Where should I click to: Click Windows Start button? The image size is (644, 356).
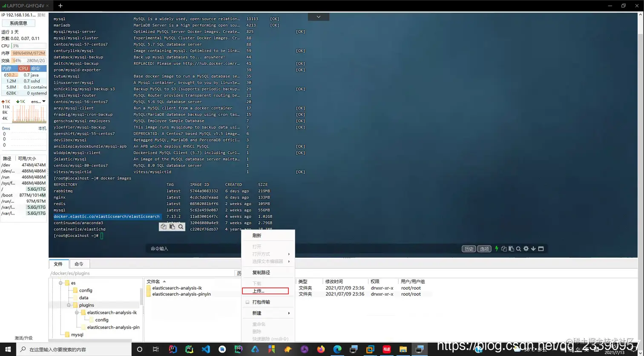pyautogui.click(x=8, y=349)
